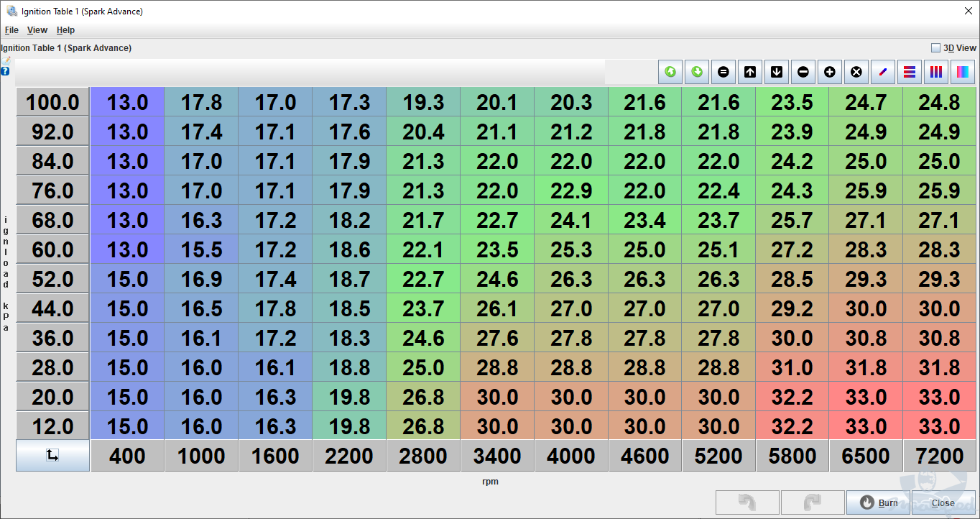Click the axis swap button in table corner

click(52, 455)
